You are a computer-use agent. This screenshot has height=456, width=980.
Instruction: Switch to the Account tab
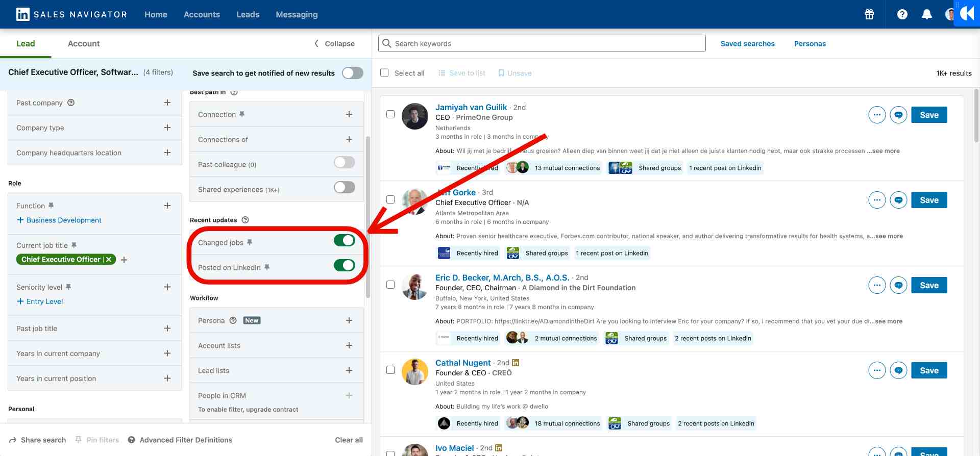coord(84,43)
